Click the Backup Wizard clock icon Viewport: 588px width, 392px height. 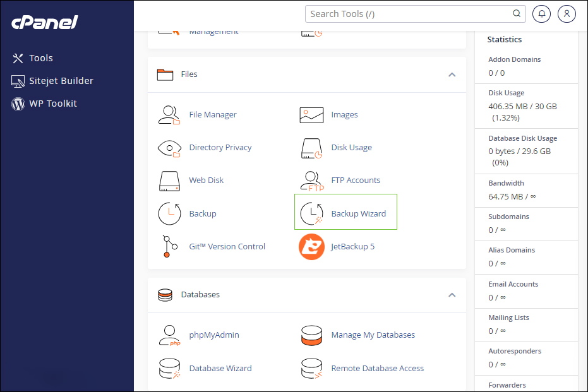(x=311, y=213)
